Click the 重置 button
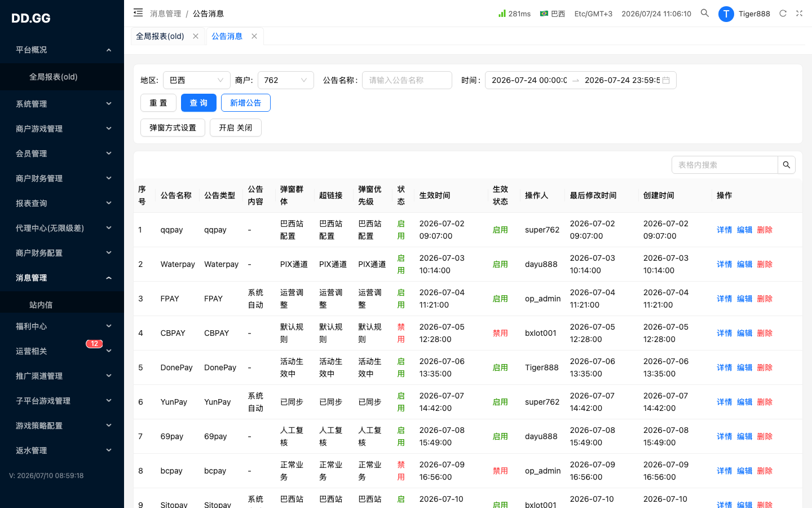The width and height of the screenshot is (812, 508). point(158,103)
